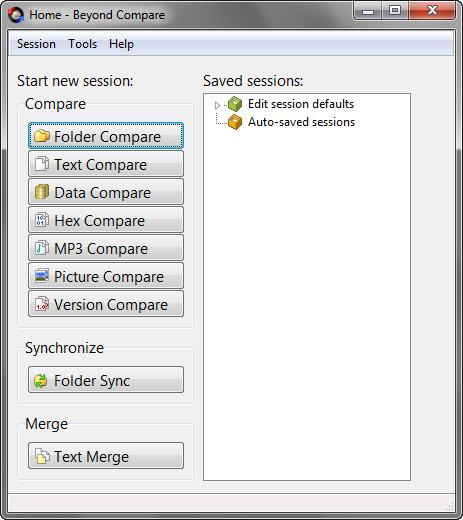Click the 1.0 version icon on Version Compare
Image resolution: width=463 pixels, height=520 pixels.
click(x=42, y=304)
